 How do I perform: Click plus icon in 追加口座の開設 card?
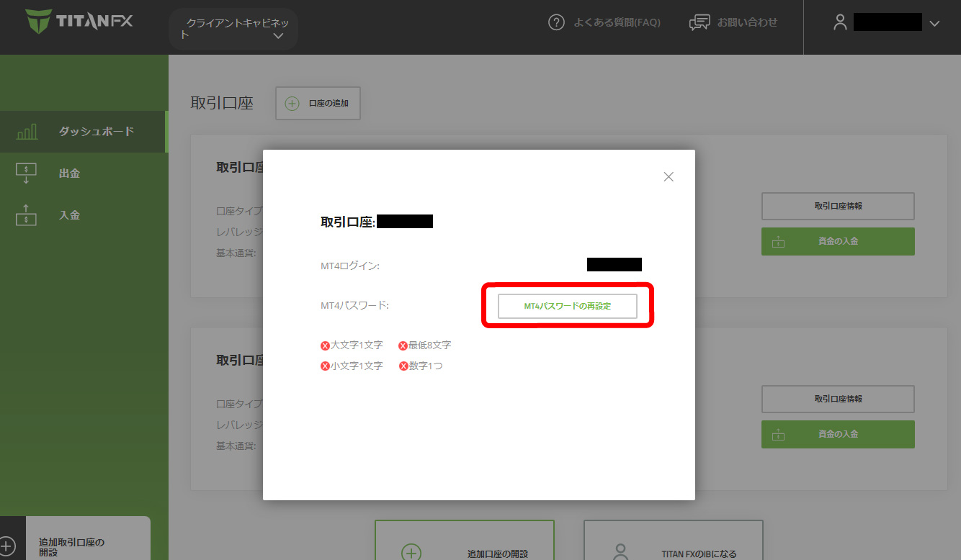pyautogui.click(x=411, y=554)
